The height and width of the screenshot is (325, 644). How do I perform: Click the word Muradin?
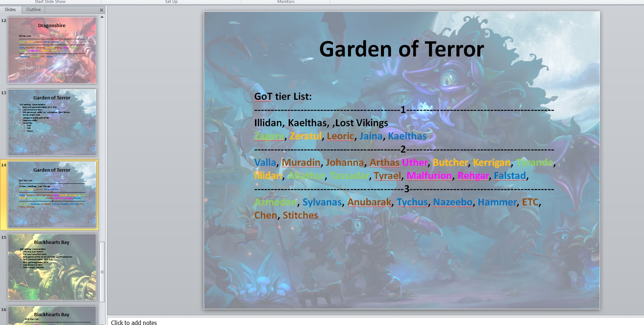(301, 162)
